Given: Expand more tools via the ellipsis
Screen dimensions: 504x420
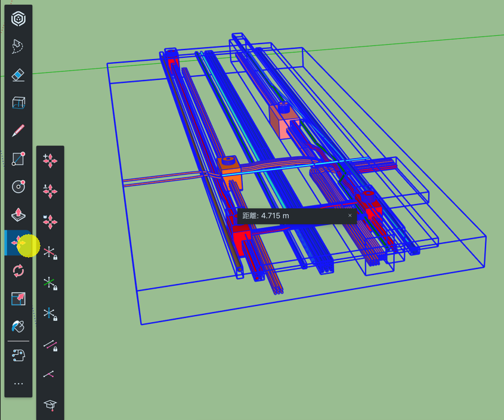Looking at the screenshot, I should [x=18, y=384].
